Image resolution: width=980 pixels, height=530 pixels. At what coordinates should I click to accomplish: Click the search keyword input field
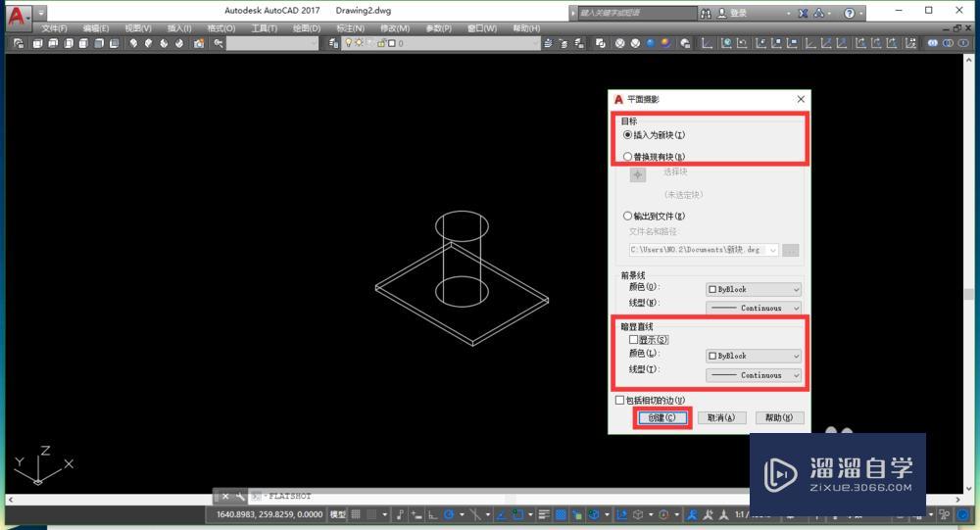pyautogui.click(x=636, y=13)
